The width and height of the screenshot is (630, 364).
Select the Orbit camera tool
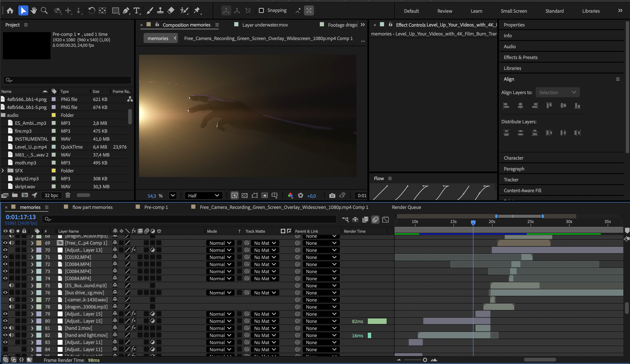58,10
